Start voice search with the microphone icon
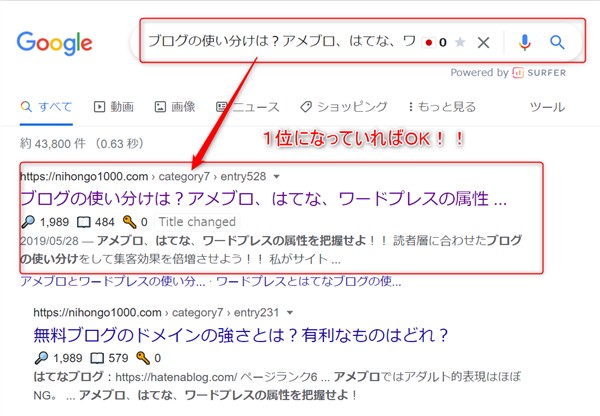 525,42
